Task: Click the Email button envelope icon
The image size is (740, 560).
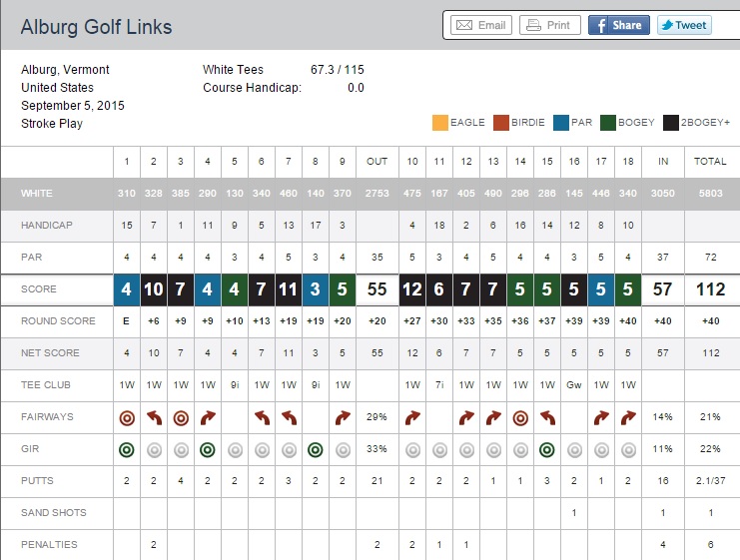Action: tap(464, 25)
